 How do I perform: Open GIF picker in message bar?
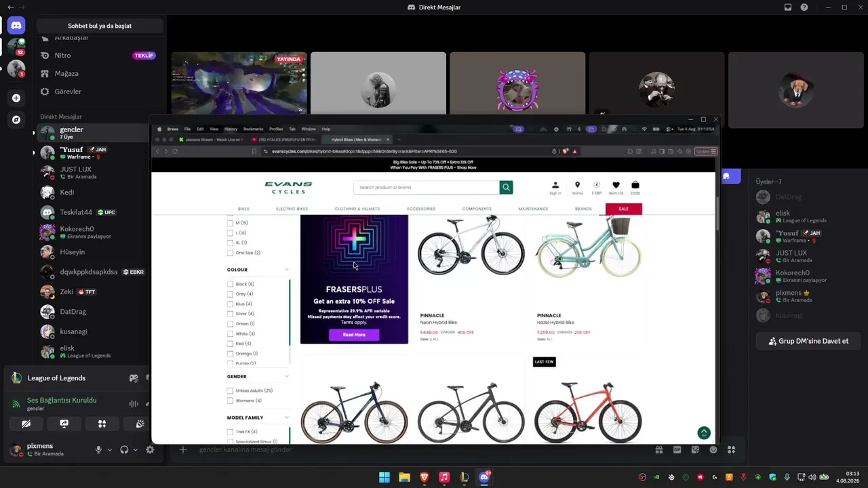[677, 449]
